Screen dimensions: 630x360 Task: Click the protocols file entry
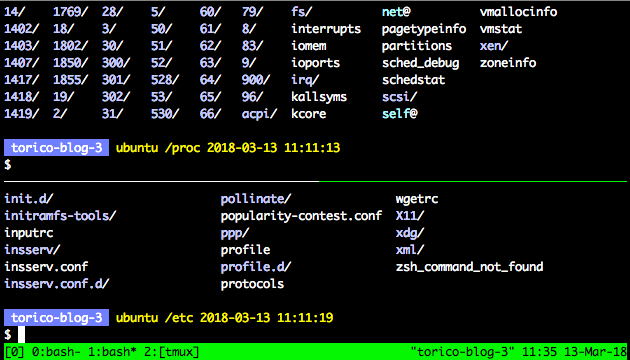(252, 283)
